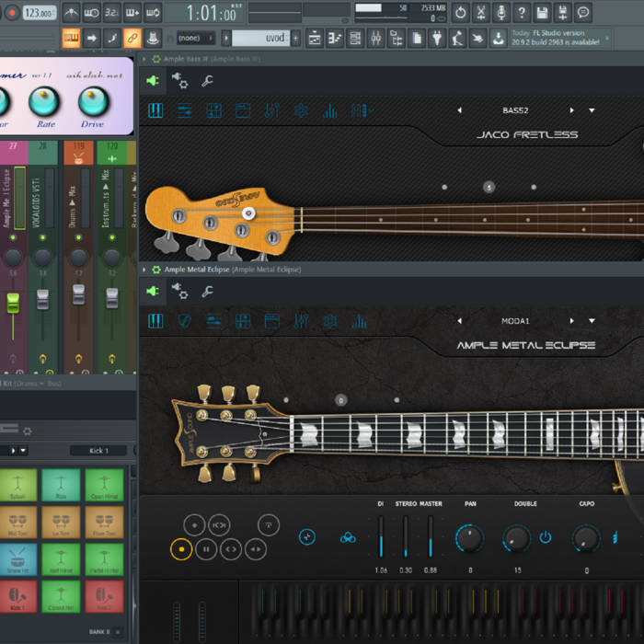Click the yellow-ringed record button in the riffer controls
The image size is (644, 644).
181,549
